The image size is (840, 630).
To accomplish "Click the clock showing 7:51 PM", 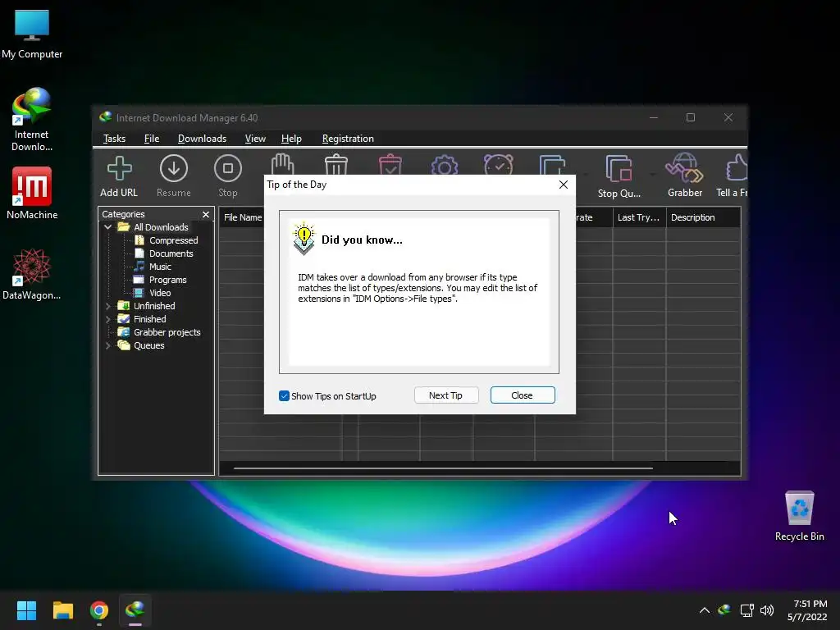I will pyautogui.click(x=810, y=604).
